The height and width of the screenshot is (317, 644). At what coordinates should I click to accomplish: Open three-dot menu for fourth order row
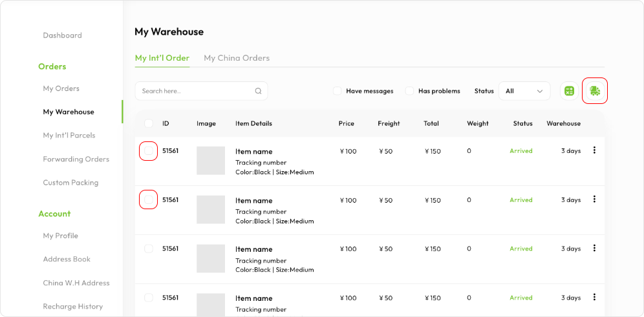coord(594,297)
